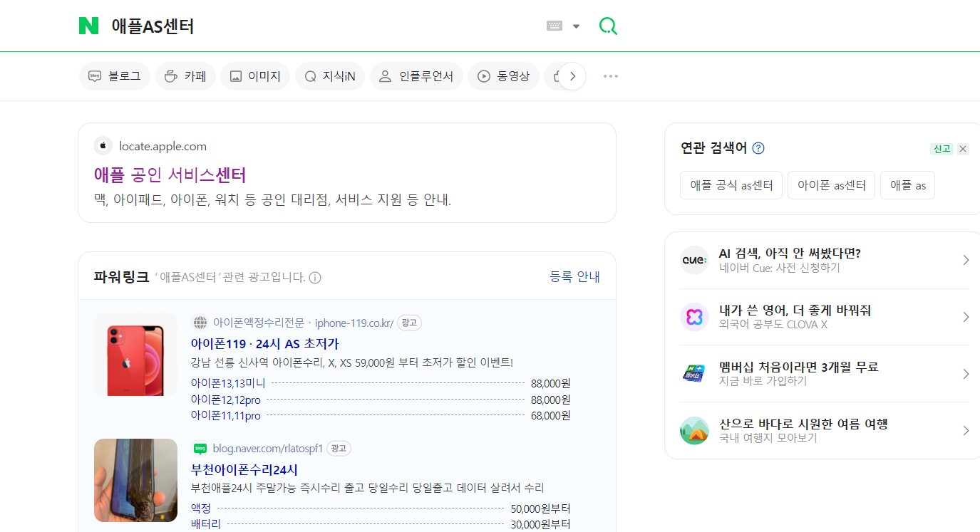Open 내가 쓴 영어, 더 좋게 바꿔줘 promo
Viewport: 980px width, 532px height.
tap(795, 311)
